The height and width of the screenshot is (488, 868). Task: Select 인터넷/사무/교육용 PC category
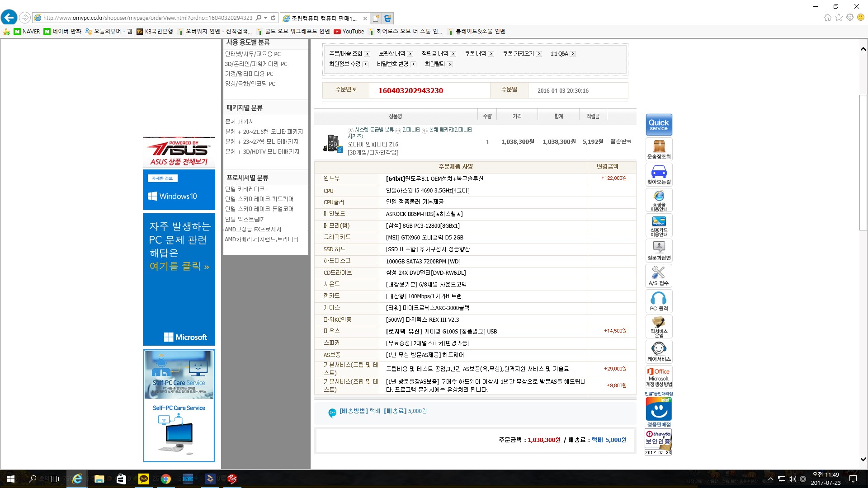click(253, 54)
